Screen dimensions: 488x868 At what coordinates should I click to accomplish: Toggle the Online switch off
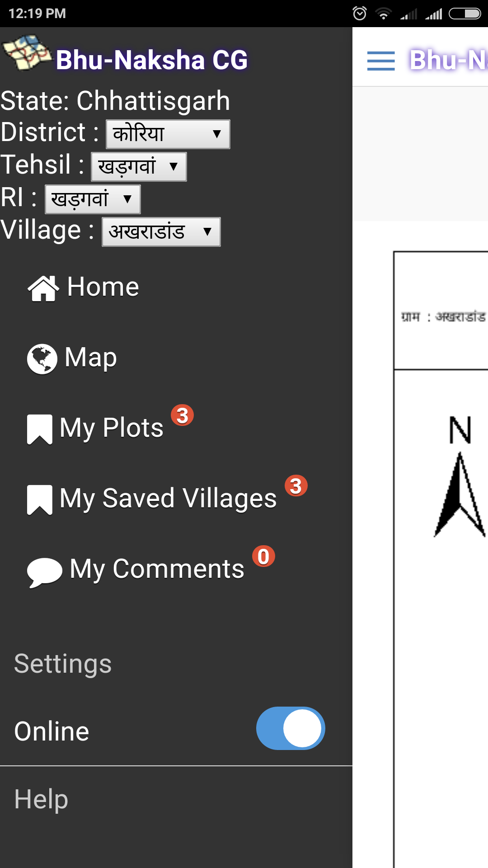[x=291, y=728]
